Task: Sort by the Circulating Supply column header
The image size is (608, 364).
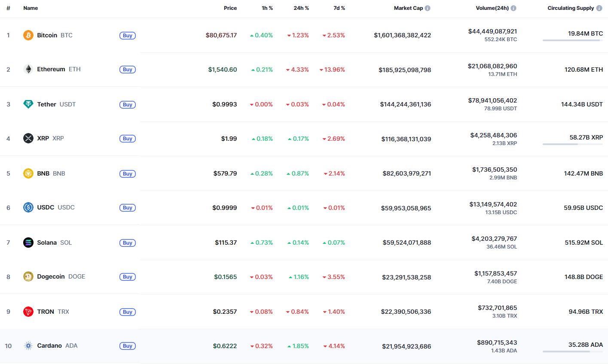Action: pos(571,8)
